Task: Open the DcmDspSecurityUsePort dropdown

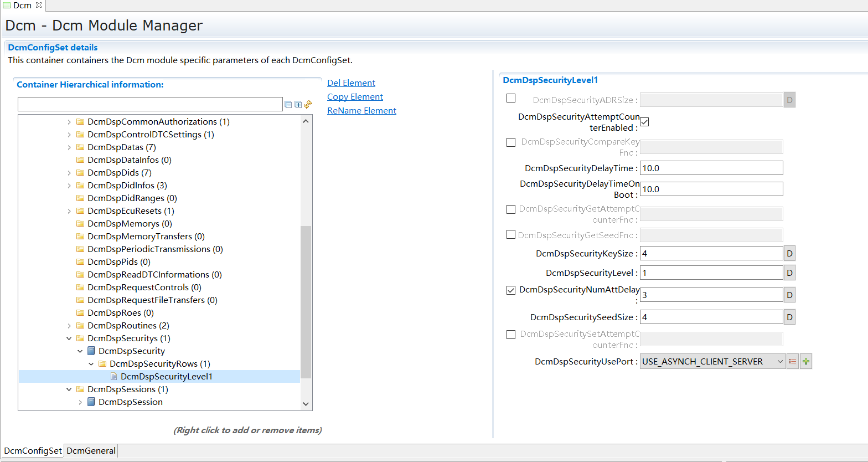Action: click(x=712, y=362)
